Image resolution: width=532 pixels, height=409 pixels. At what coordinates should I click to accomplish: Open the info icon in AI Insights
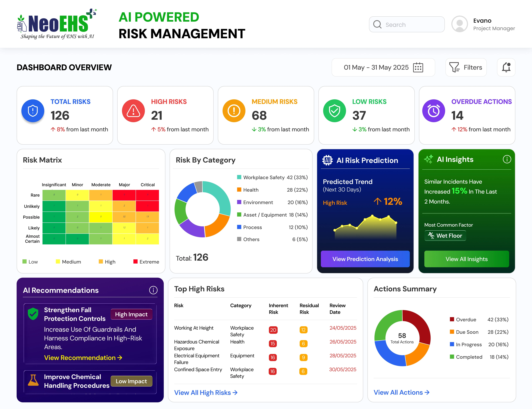pyautogui.click(x=507, y=159)
